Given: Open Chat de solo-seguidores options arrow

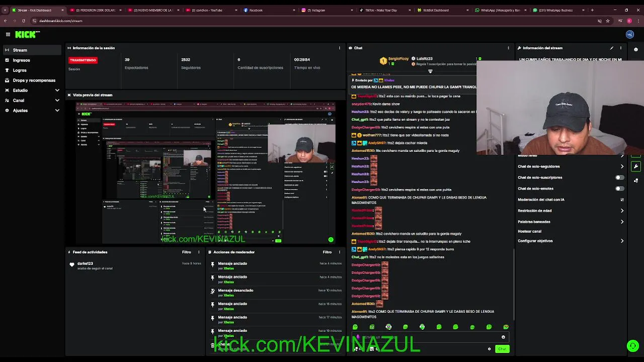Looking at the screenshot, I should tap(622, 166).
